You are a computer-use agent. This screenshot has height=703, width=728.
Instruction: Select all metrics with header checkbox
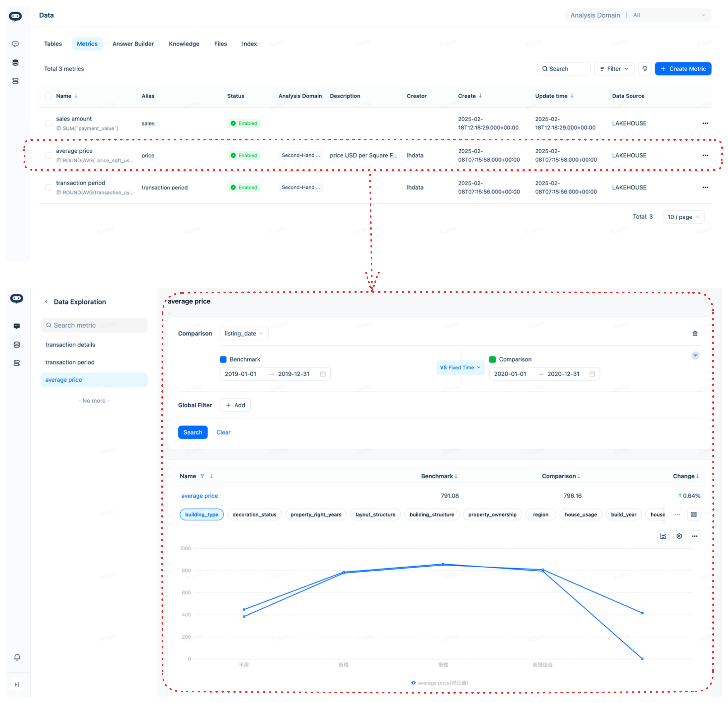[48, 96]
